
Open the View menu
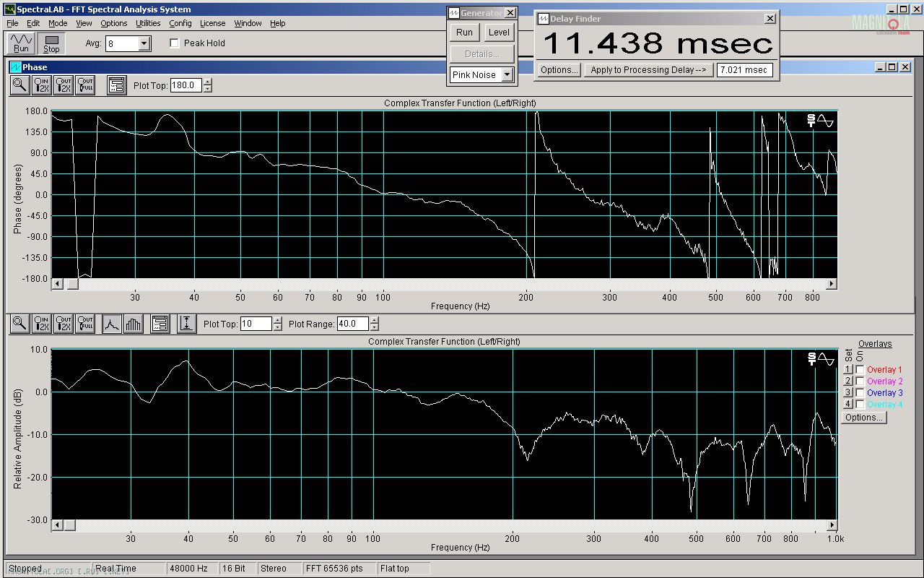coord(84,23)
